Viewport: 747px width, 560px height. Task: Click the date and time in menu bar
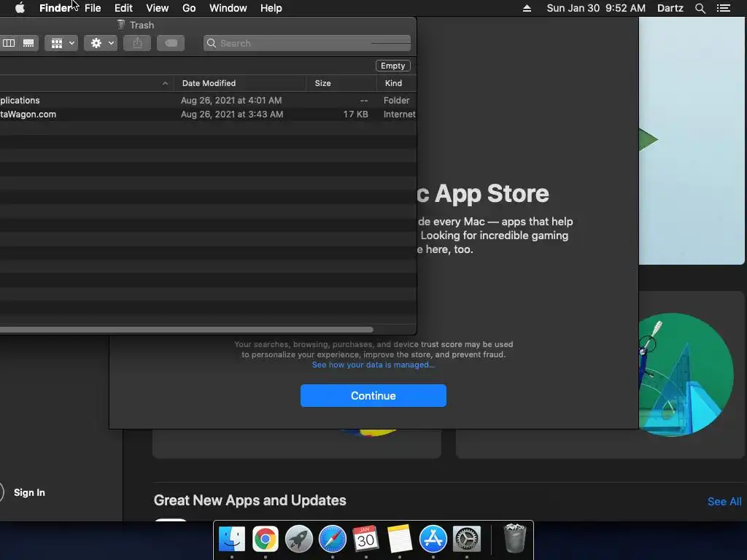click(x=596, y=8)
